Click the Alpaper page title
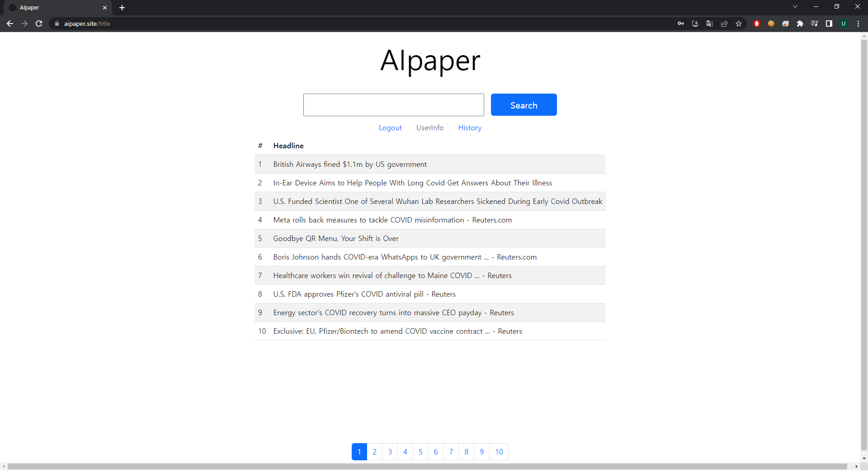Image resolution: width=868 pixels, height=473 pixels. (x=430, y=61)
